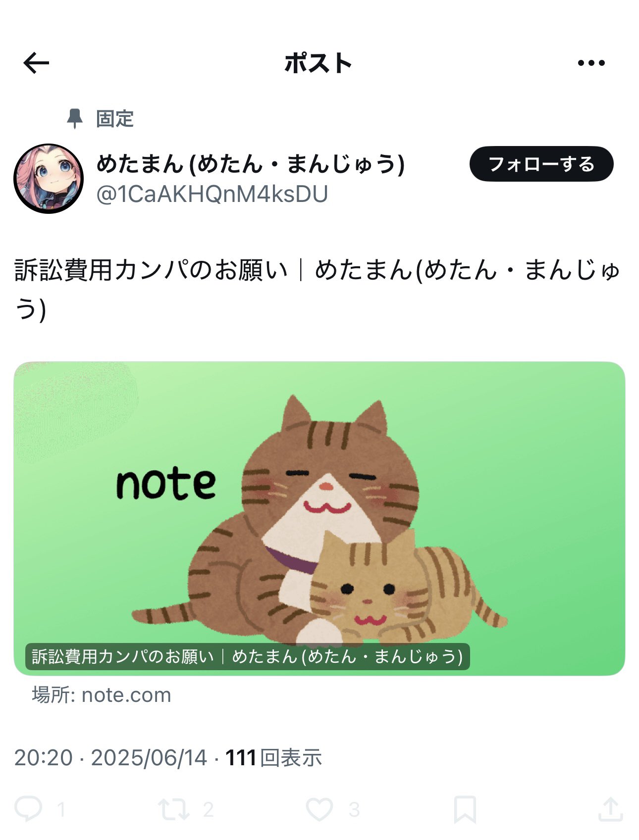This screenshot has height=840, width=639.
Task: Tap the ポスト header title
Action: point(318,63)
